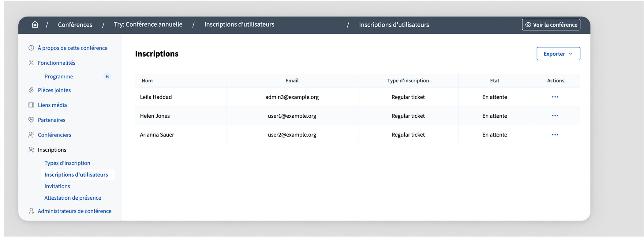Click the Voir la conférence button
644x241 pixels.
click(551, 25)
